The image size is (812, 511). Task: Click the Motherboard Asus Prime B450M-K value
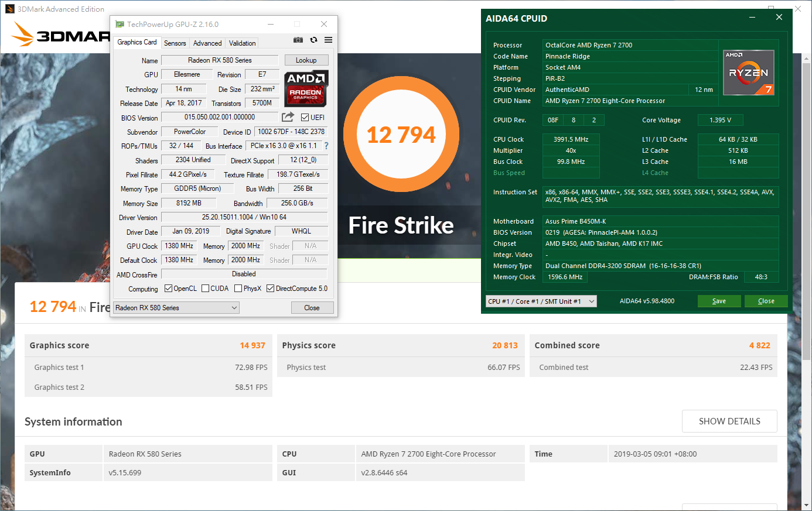click(661, 221)
